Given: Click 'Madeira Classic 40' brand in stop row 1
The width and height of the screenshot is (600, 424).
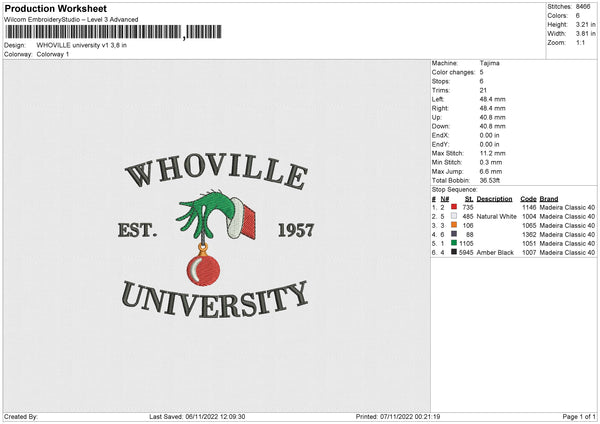Looking at the screenshot, I should [x=567, y=207].
